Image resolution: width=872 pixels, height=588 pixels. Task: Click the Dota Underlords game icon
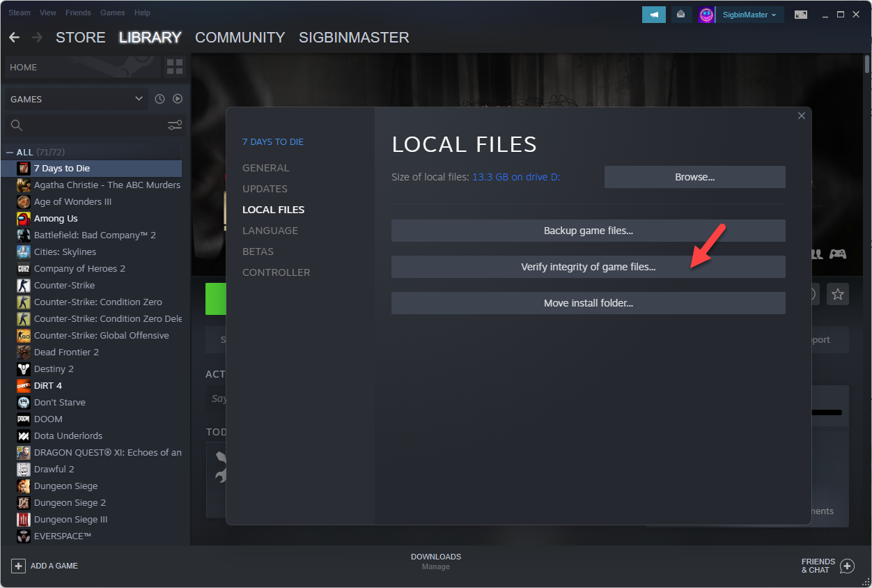tap(23, 436)
